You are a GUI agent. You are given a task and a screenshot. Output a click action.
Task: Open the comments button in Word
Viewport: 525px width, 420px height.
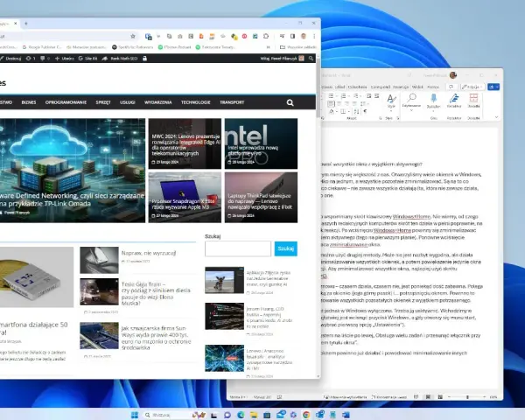[451, 87]
